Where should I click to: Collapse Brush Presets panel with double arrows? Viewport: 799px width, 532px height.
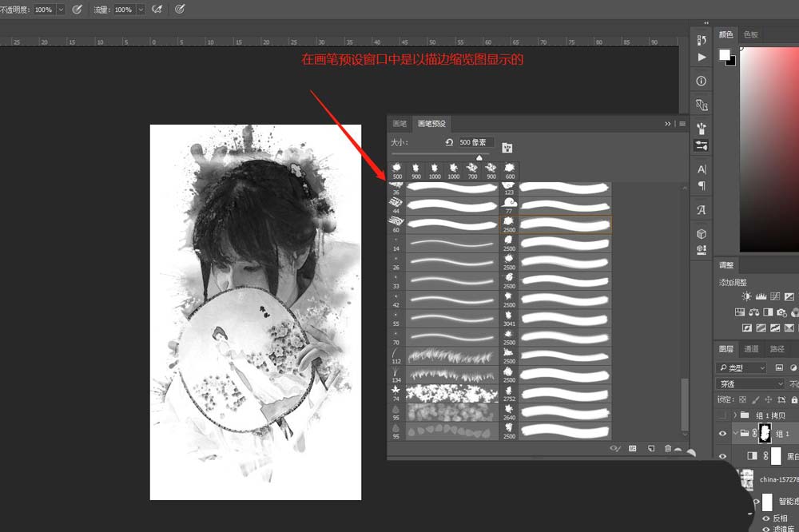tap(667, 124)
